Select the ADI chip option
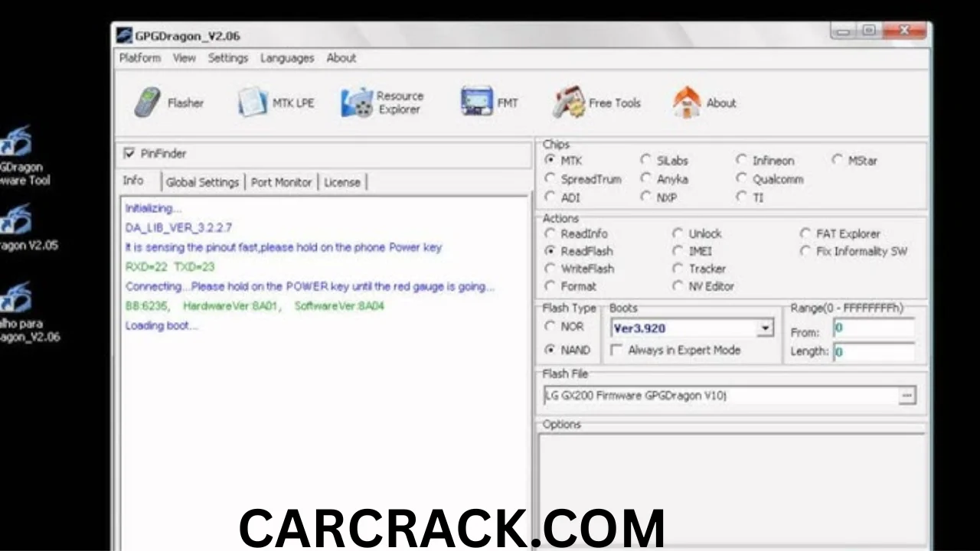 pyautogui.click(x=550, y=197)
